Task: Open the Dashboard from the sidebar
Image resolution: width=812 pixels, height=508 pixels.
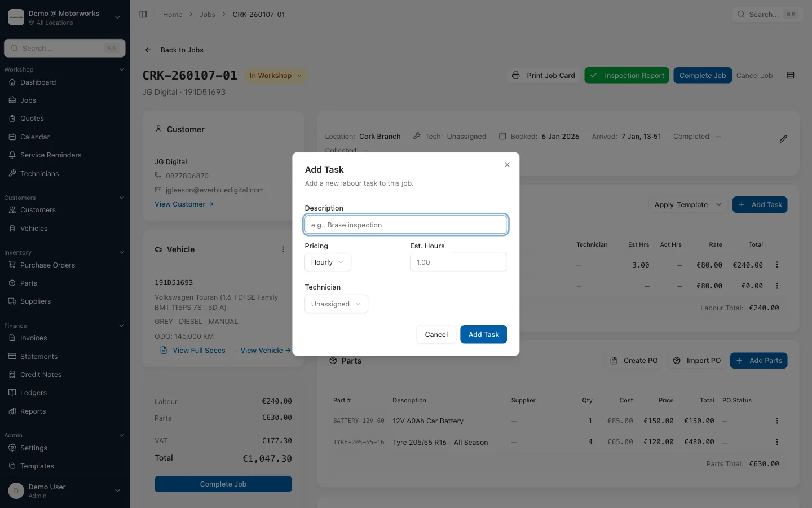Action: pos(38,82)
